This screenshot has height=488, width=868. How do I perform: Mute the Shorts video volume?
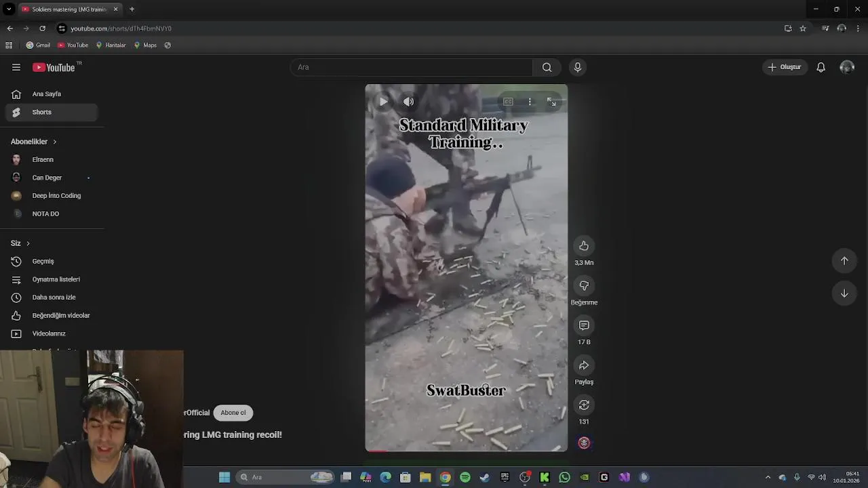[408, 102]
